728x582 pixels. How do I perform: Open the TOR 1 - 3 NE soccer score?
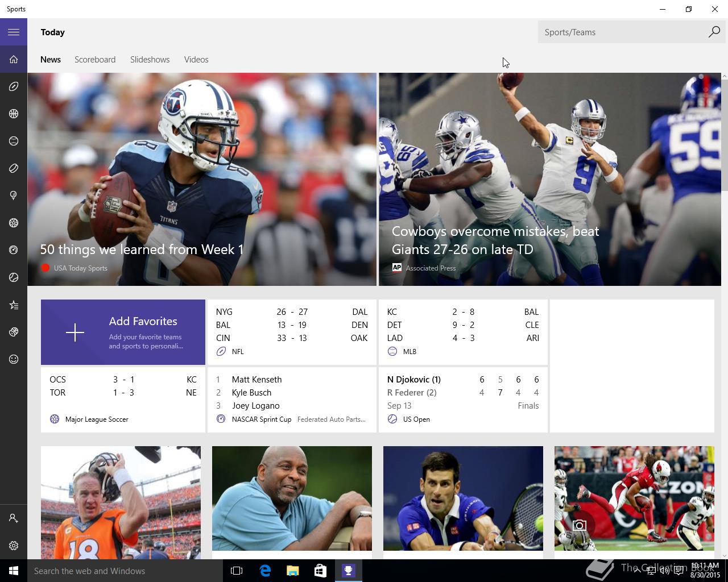pyautogui.click(x=123, y=392)
